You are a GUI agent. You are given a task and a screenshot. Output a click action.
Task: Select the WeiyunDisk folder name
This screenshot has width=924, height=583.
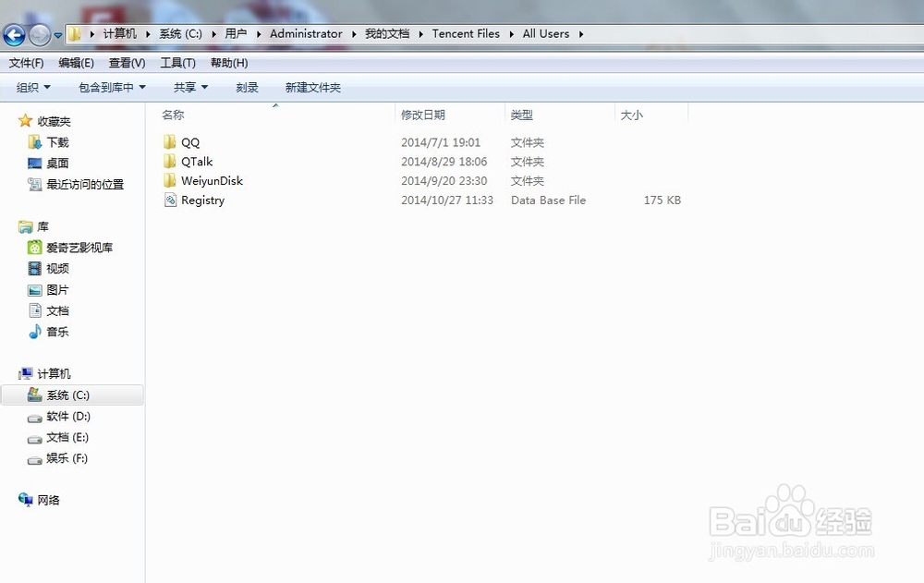213,181
